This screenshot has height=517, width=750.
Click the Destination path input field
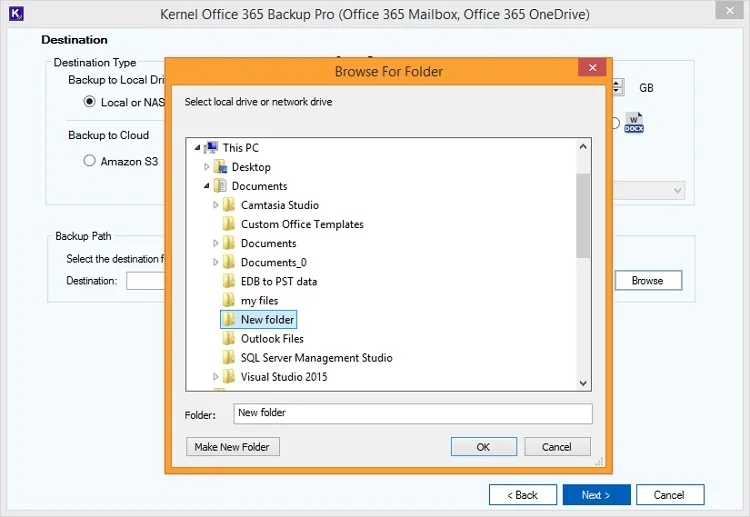click(x=145, y=281)
